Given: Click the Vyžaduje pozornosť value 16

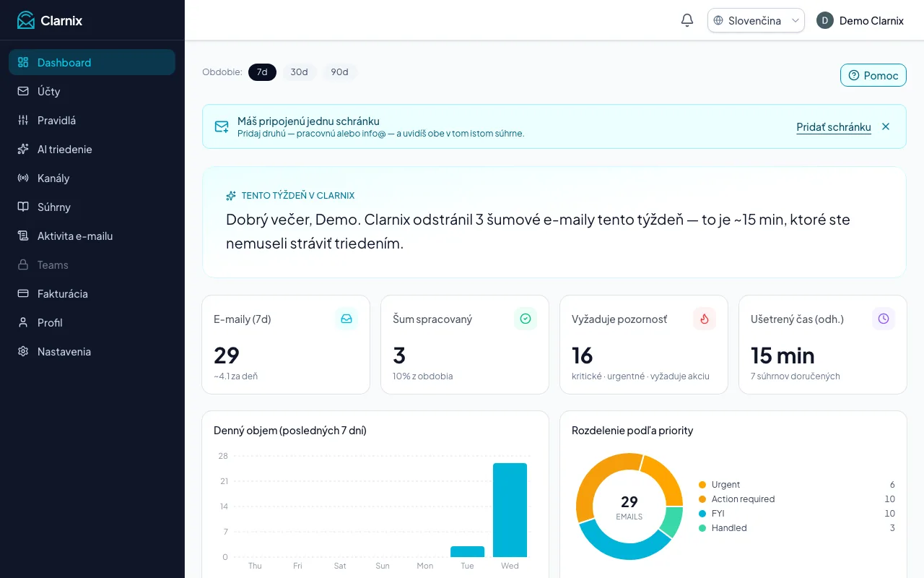Looking at the screenshot, I should 583,355.
